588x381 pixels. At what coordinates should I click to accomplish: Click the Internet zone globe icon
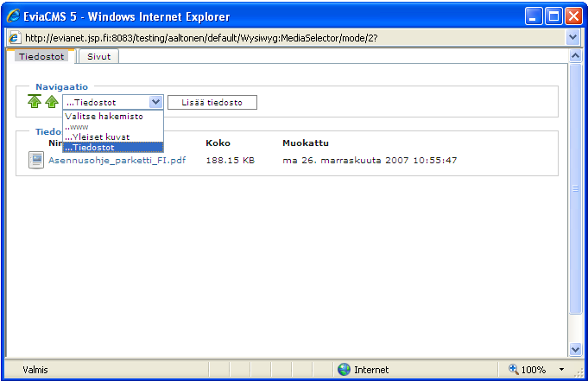tap(344, 370)
